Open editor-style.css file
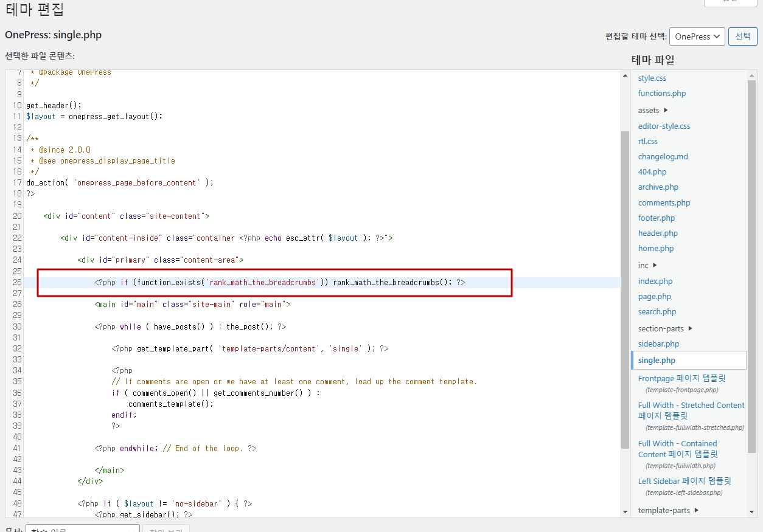 664,126
